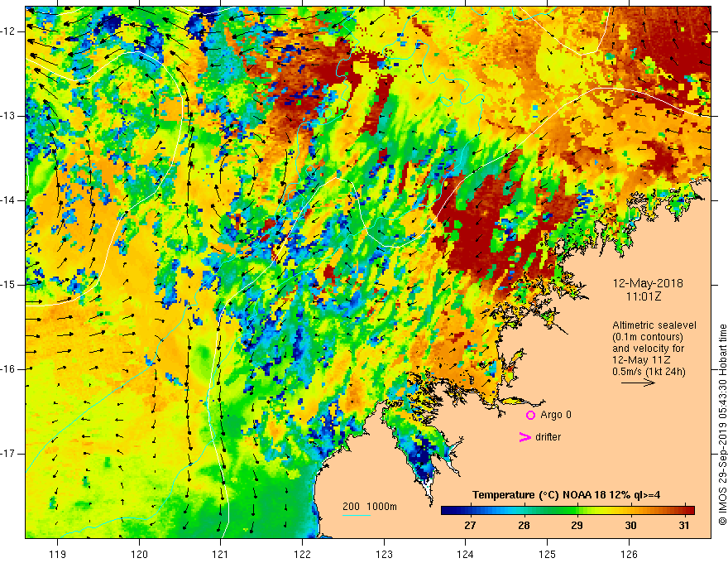Click the 'Altimetric sealevel' legend text

pos(654,325)
